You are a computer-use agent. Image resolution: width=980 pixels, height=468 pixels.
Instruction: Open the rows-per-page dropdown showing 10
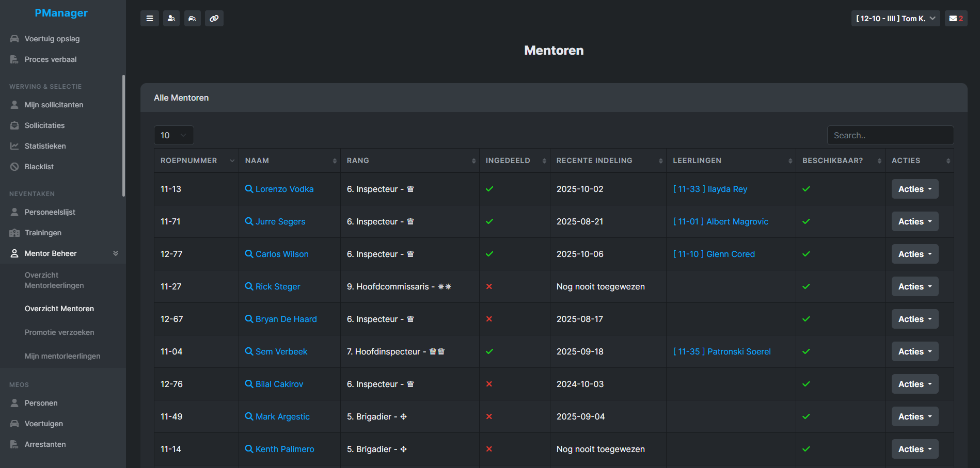(x=173, y=135)
